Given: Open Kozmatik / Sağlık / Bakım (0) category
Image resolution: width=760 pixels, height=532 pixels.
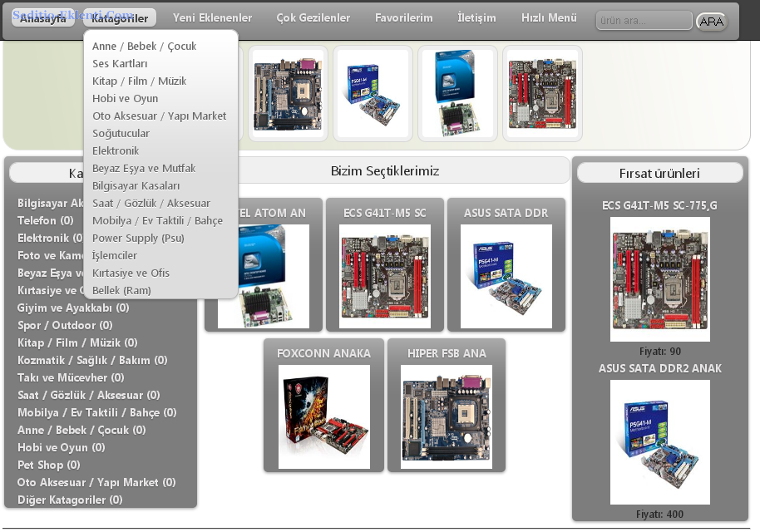Looking at the screenshot, I should (92, 360).
